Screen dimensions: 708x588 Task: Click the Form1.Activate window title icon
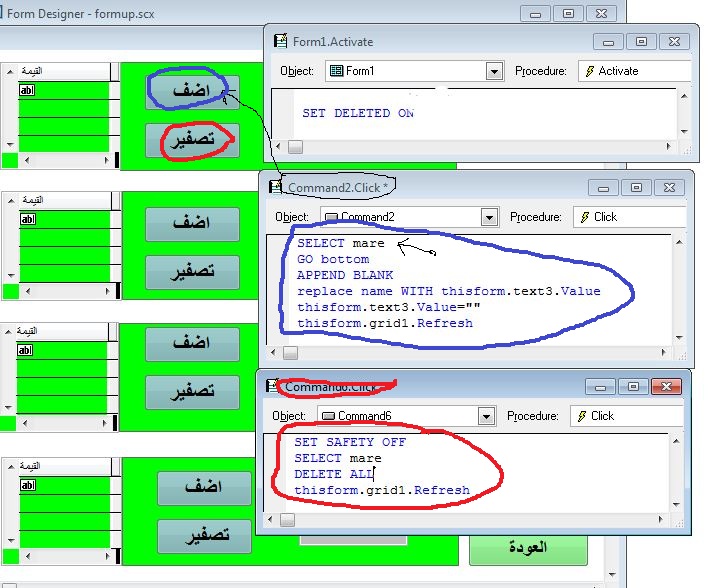pyautogui.click(x=280, y=41)
